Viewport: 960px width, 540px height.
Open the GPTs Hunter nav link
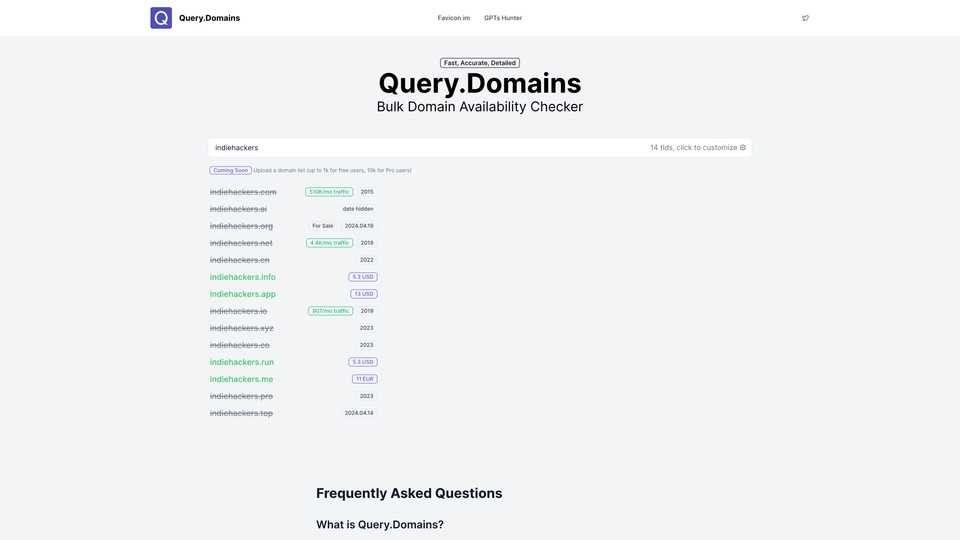[503, 18]
